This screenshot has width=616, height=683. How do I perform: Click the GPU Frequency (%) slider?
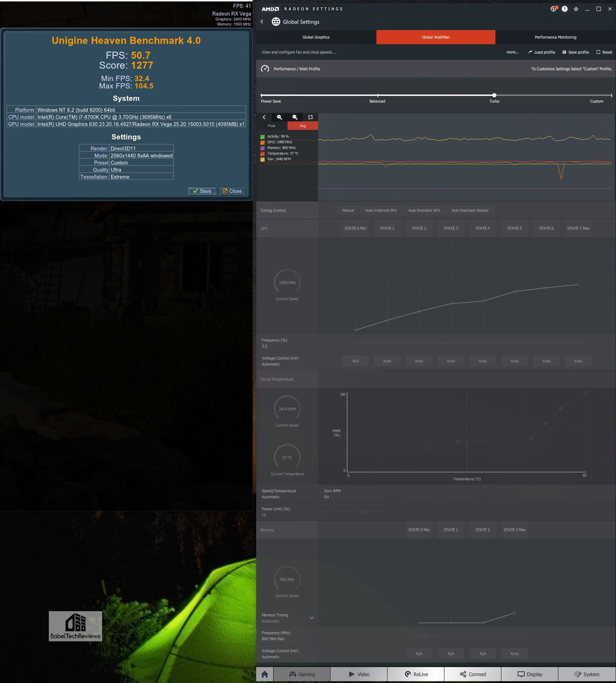pos(467,342)
